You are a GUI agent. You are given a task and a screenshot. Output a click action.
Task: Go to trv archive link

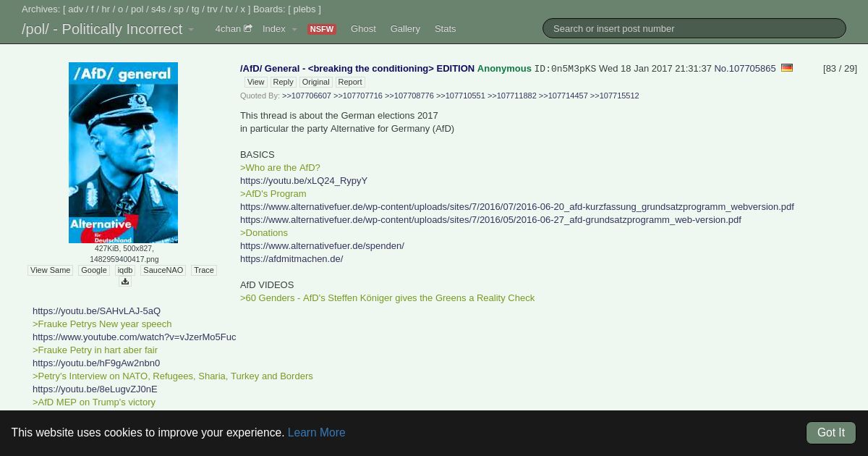point(213,9)
